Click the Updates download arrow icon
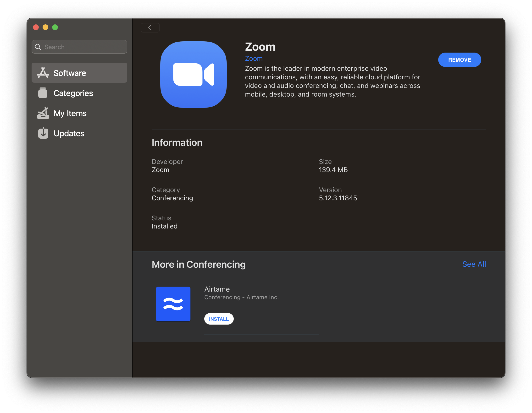This screenshot has height=413, width=532. tap(43, 133)
